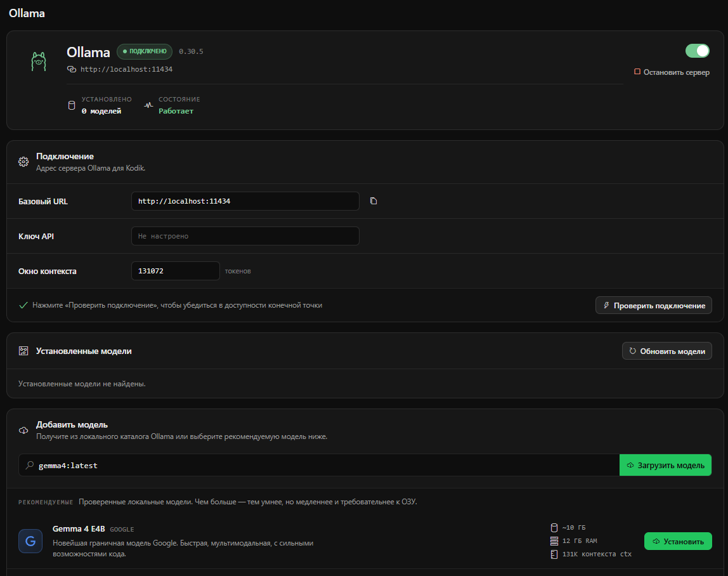Click the link icon beside the header URL

tap(72, 69)
